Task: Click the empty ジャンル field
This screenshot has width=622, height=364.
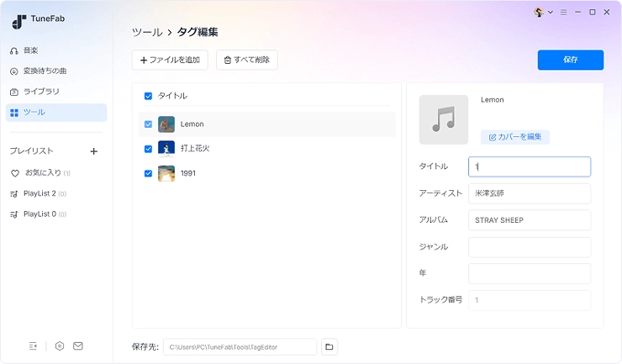Action: tap(530, 247)
